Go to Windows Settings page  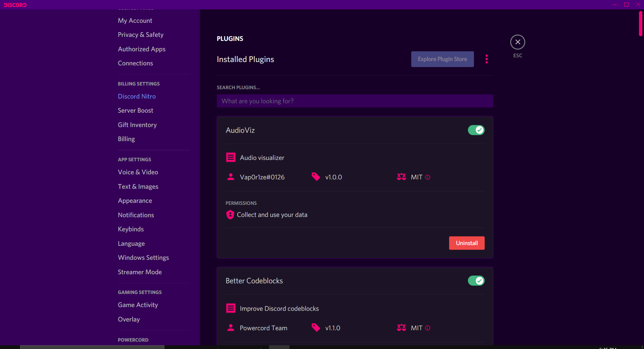point(143,257)
